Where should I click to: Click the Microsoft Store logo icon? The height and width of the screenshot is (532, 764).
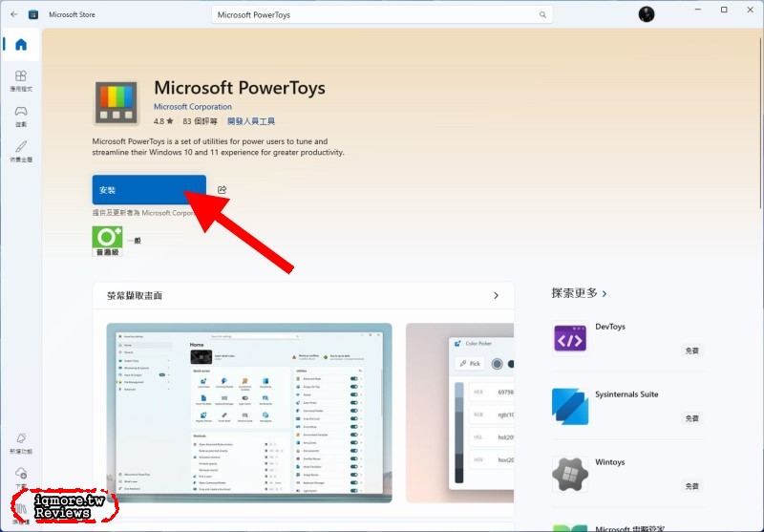(33, 14)
